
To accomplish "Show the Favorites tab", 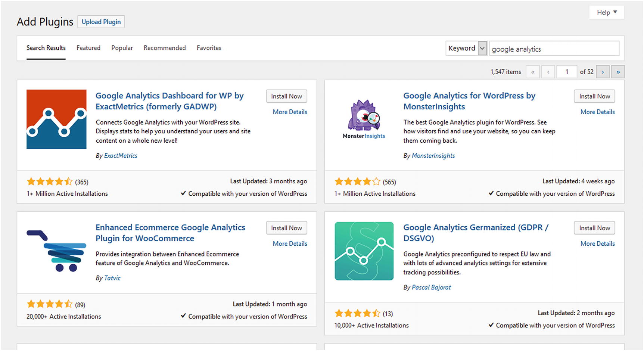I will coord(209,48).
